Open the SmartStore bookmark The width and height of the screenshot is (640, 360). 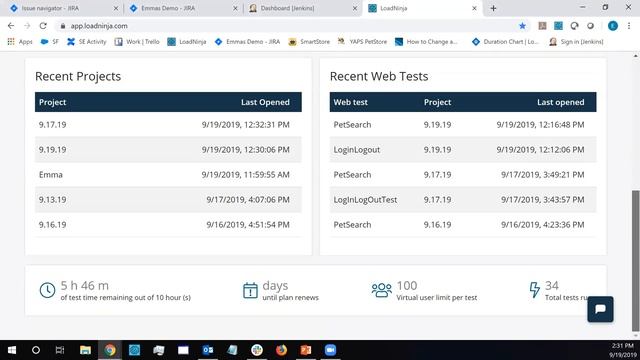[309, 42]
